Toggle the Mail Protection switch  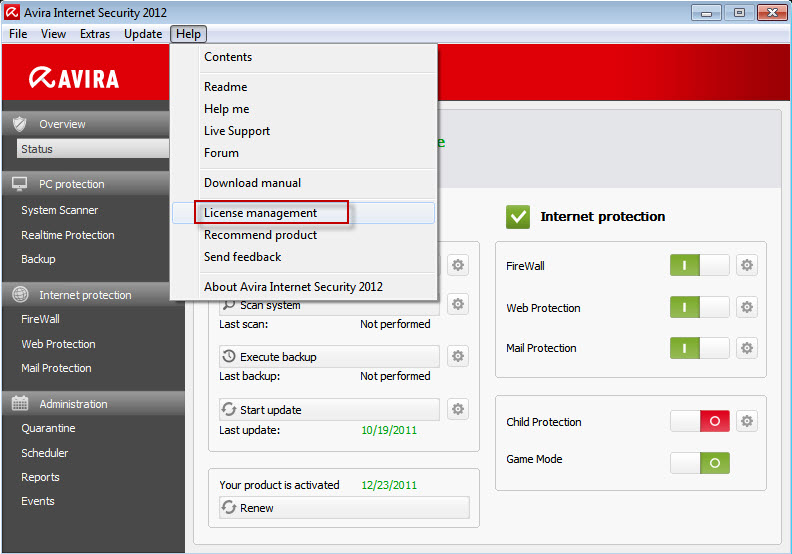(x=700, y=348)
